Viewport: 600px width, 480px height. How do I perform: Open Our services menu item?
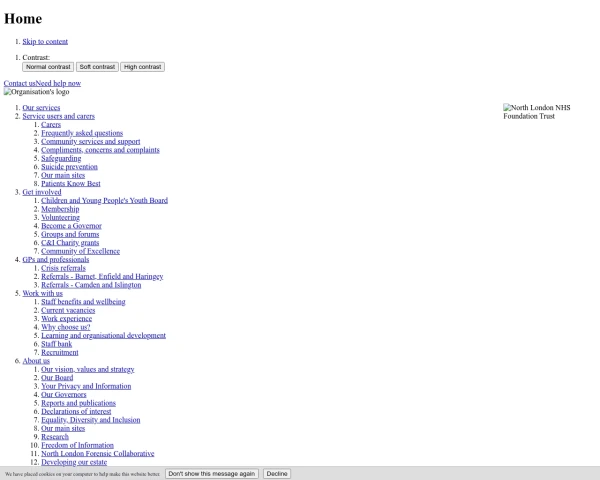41,108
